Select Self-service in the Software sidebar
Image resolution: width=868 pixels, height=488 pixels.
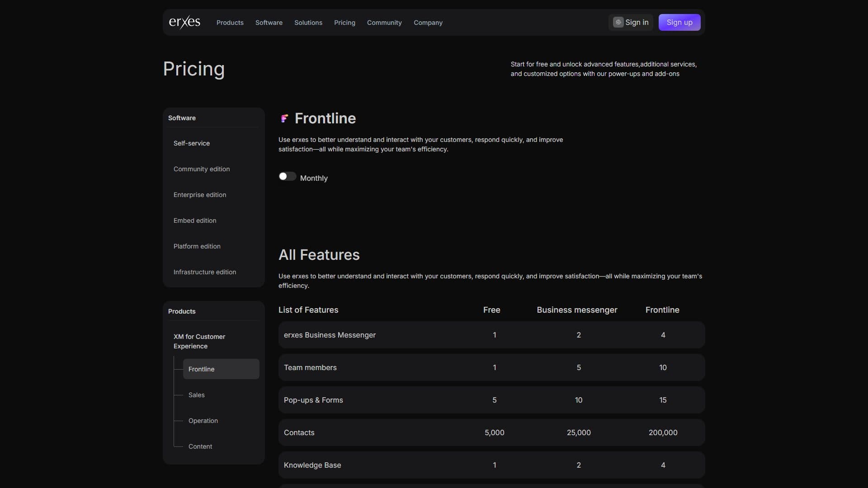coord(213,143)
